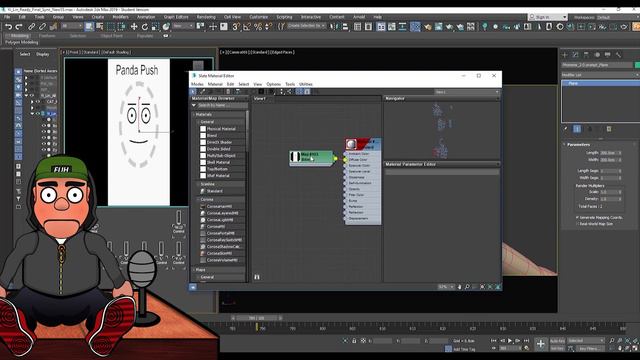640x360 pixels.
Task: Open the Workspaces Default dropdown
Action: tap(617, 17)
